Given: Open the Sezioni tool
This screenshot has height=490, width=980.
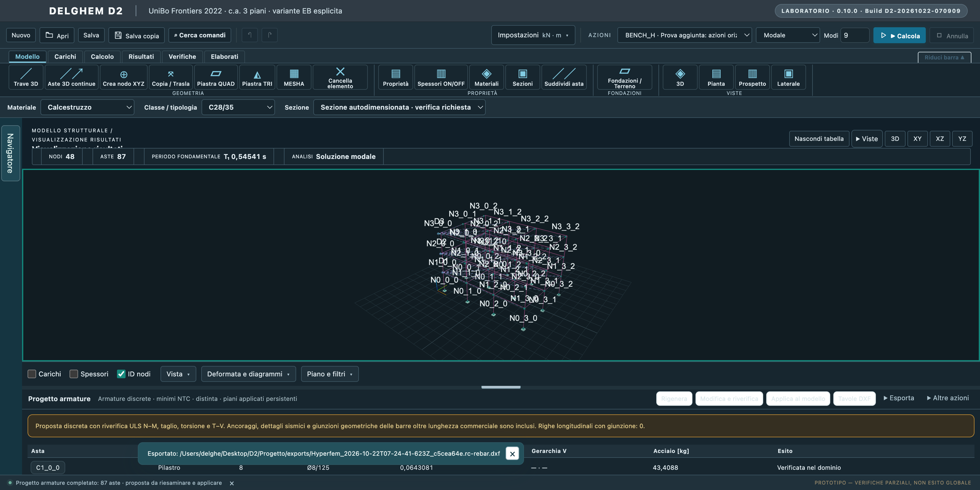Looking at the screenshot, I should [x=523, y=77].
